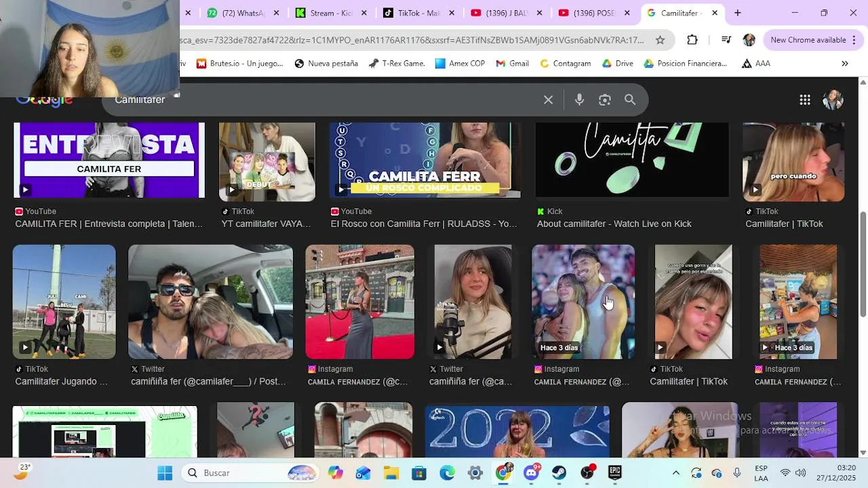Open the Brutes.io bookmark
This screenshot has height=488, width=868.
239,64
